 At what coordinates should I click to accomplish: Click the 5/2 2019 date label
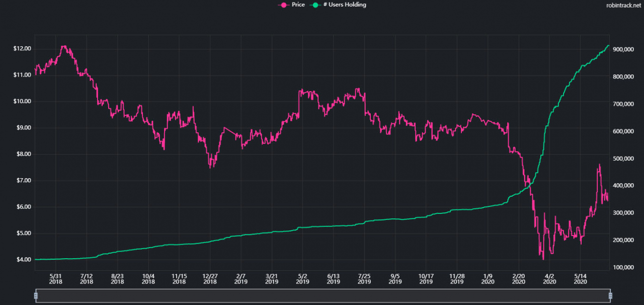click(x=302, y=279)
